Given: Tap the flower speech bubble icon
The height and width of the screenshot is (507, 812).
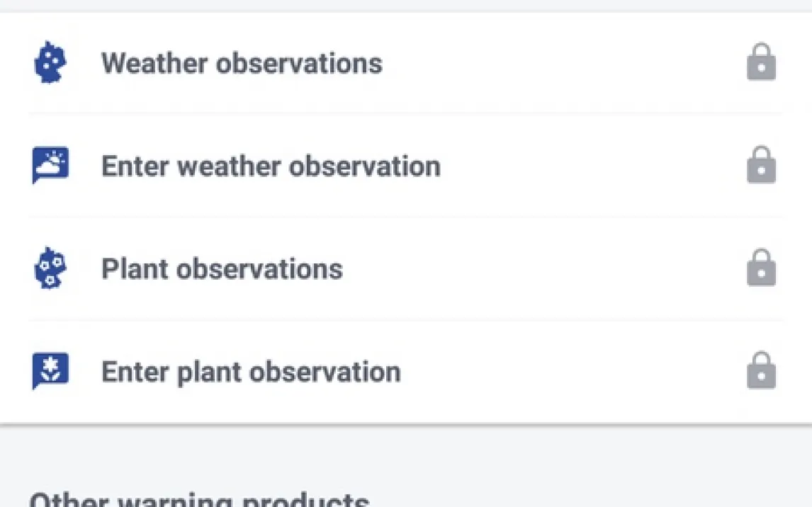Looking at the screenshot, I should (50, 371).
